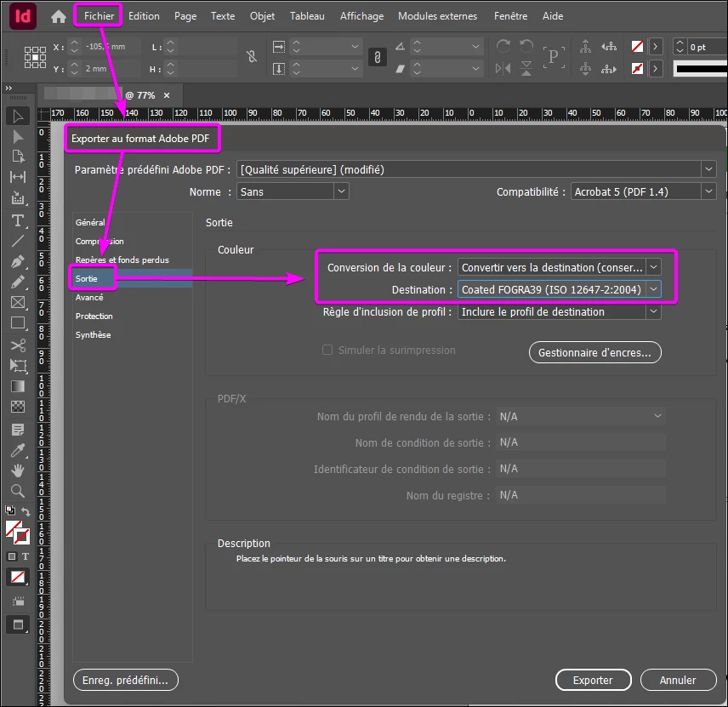Open Gestionnaire d'encres dialog
The height and width of the screenshot is (707, 728).
[594, 352]
